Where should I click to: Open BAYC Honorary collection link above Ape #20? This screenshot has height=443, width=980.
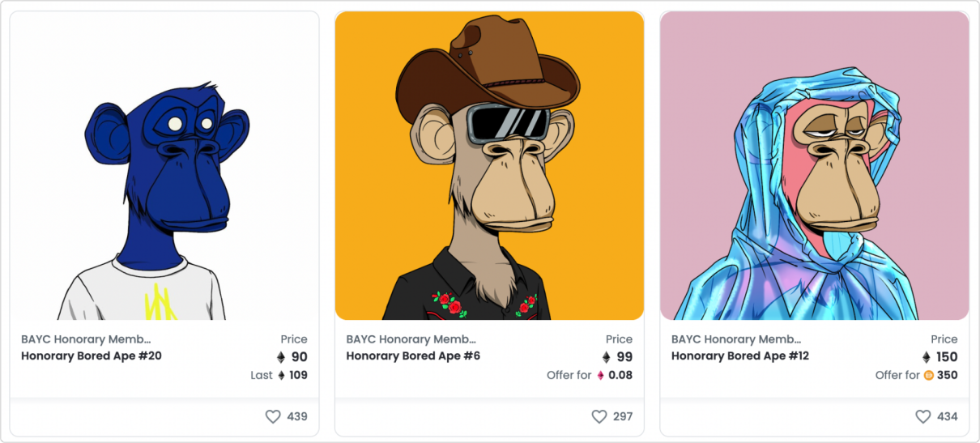coord(86,339)
